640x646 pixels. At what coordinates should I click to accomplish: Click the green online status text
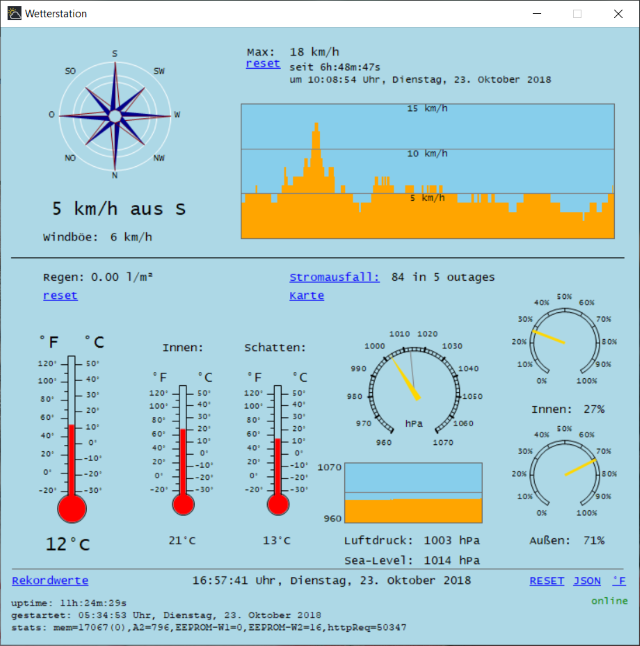click(609, 601)
